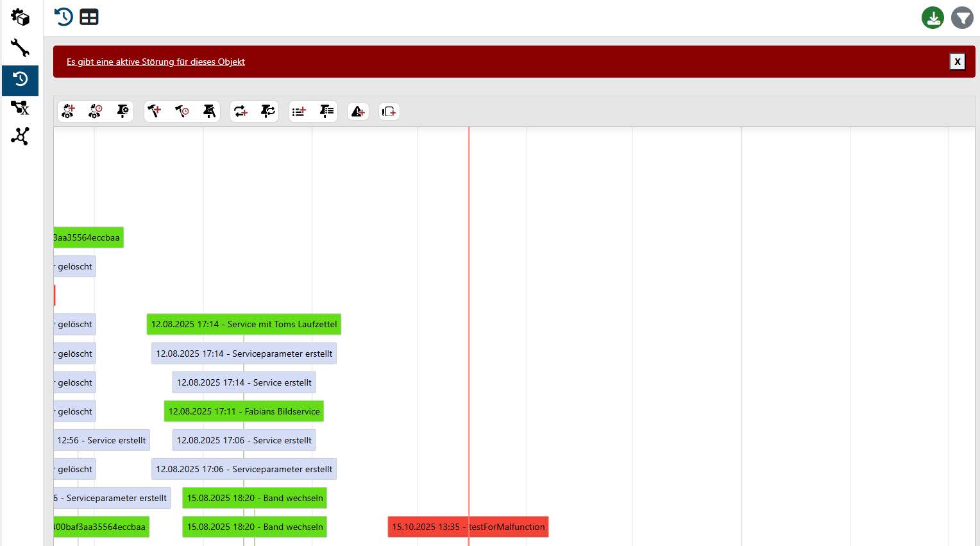
Task: Click the rightmost toolbar icon with plus
Action: (x=389, y=112)
